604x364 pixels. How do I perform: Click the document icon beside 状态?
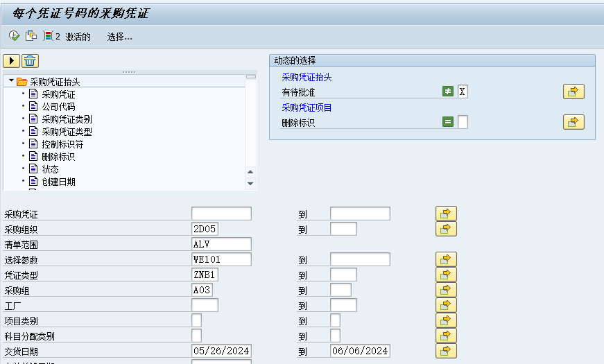(x=33, y=168)
